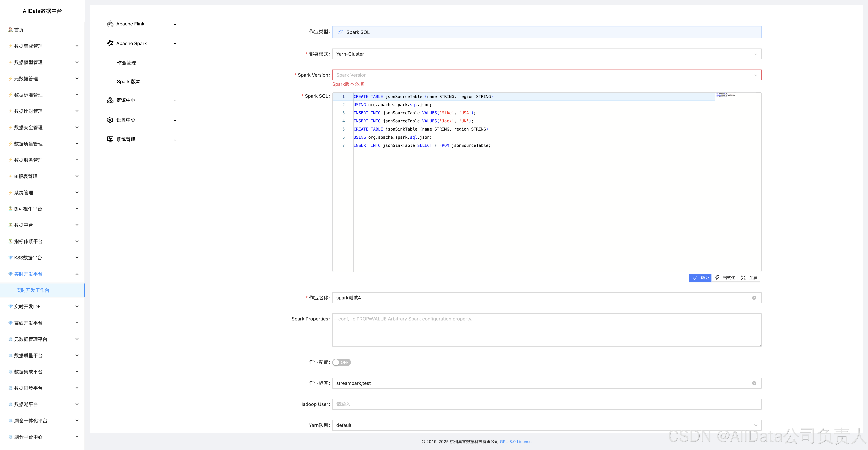Viewport: 868px width, 450px height.
Task: Open 数据比对管理 sidebar menu
Action: (42, 111)
